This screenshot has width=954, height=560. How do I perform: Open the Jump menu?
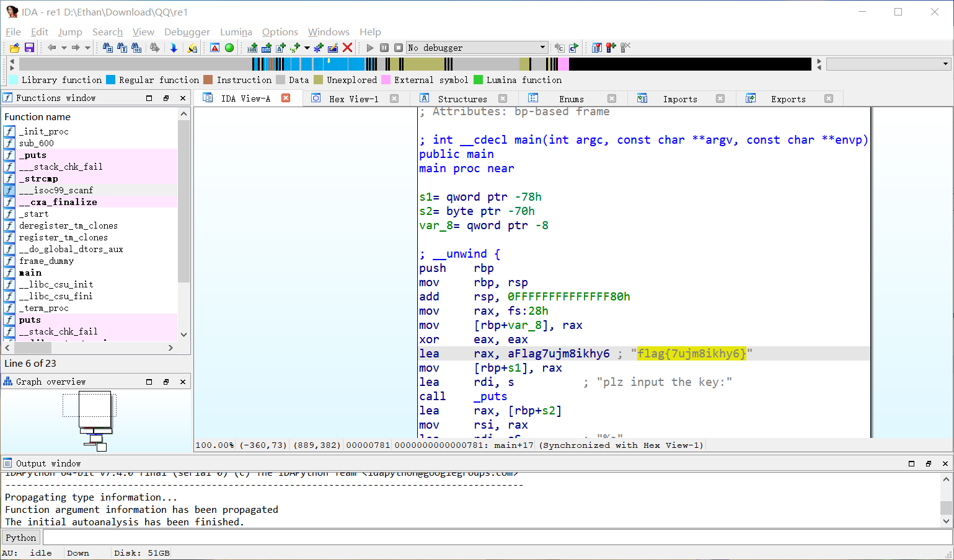70,32
